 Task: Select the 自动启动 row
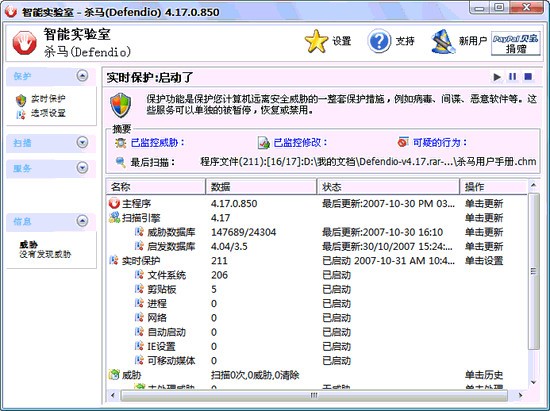click(317, 332)
